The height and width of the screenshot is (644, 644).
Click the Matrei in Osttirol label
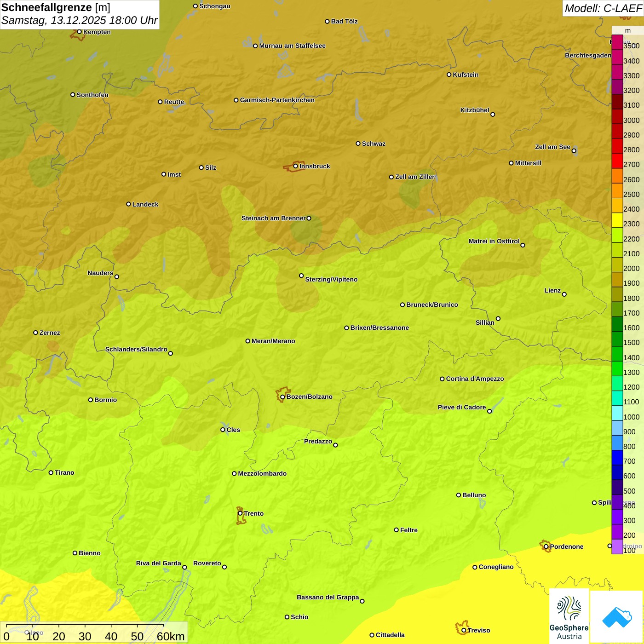(494, 241)
